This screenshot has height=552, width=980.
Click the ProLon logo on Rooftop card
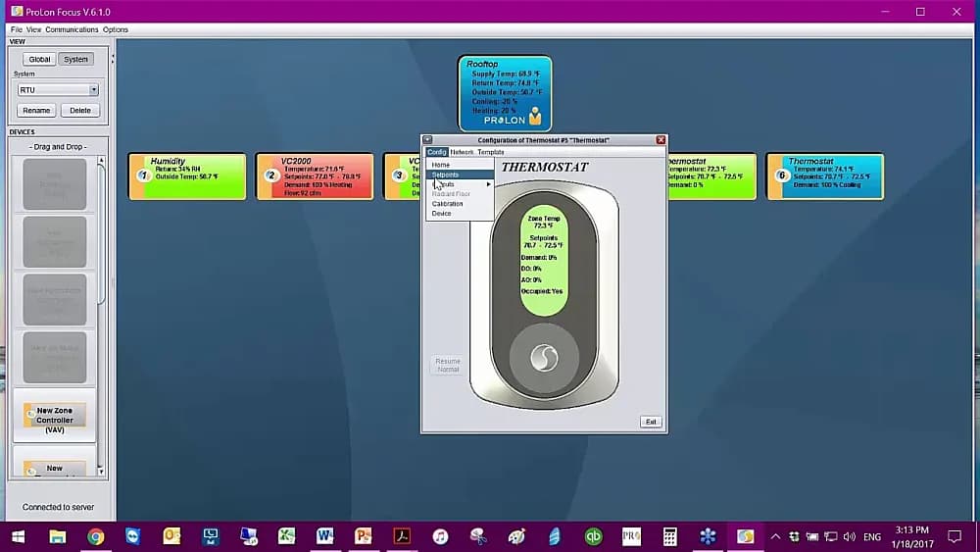[513, 120]
